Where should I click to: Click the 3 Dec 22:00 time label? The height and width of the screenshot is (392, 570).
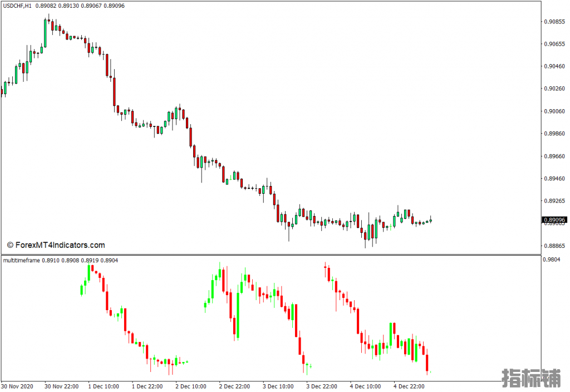click(322, 386)
